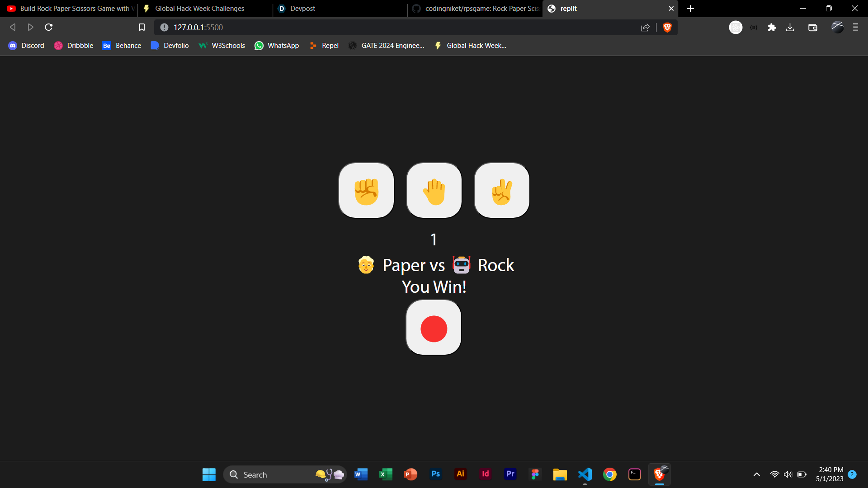The width and height of the screenshot is (868, 488).
Task: Bookmark the current page
Action: coord(142,27)
